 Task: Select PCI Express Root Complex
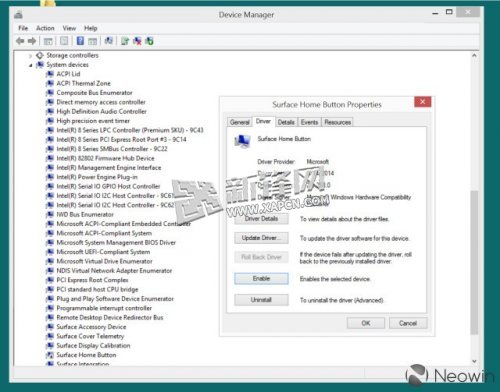tap(92, 280)
